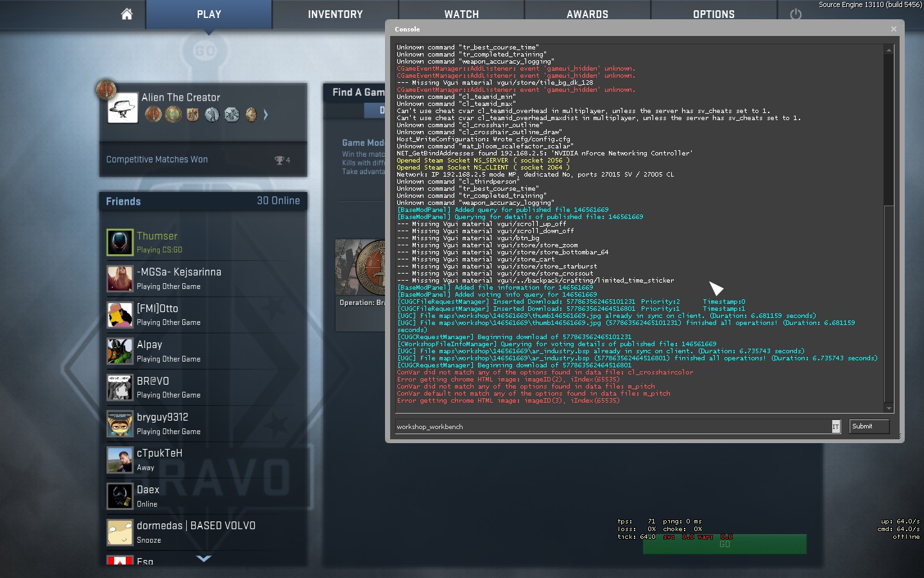Click the console scrollbar down arrow
924x578 pixels.
[x=889, y=408]
